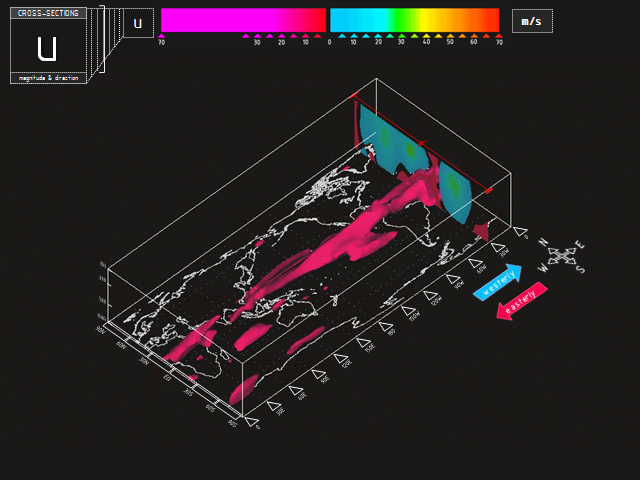Click the 120E longitude triangle marker

tap(340, 359)
